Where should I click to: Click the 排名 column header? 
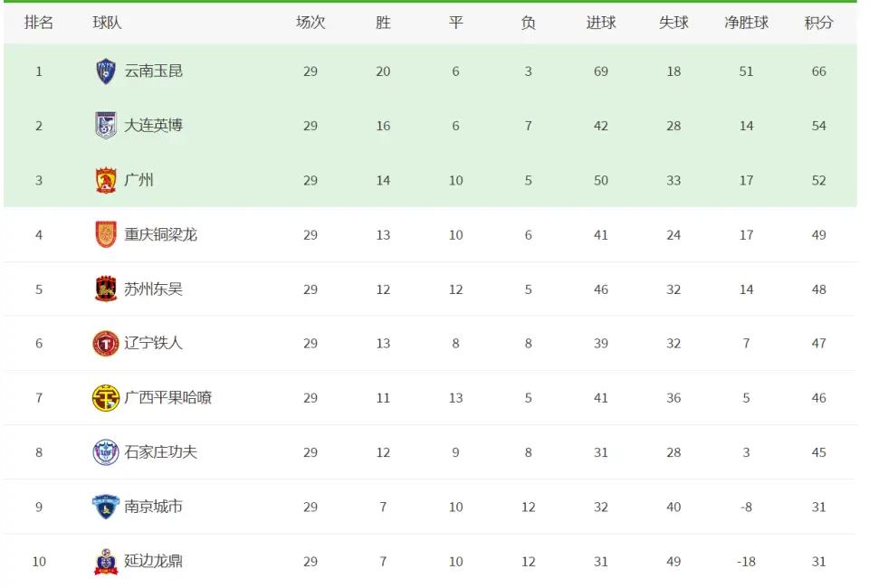[x=39, y=23]
